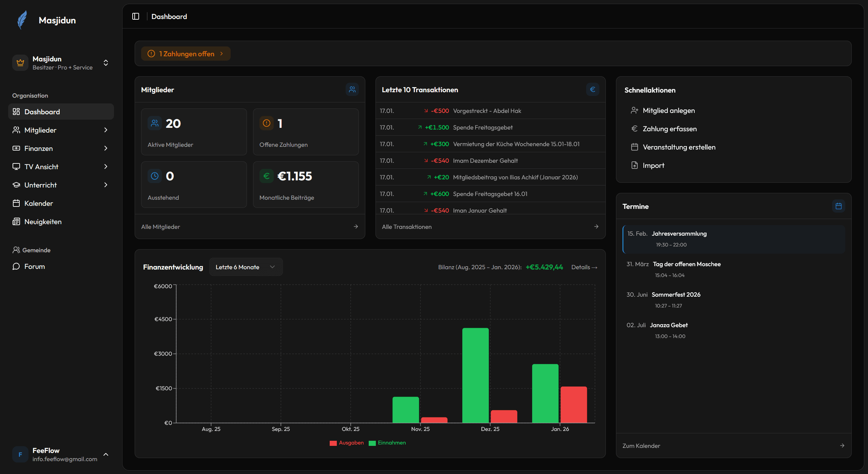868x474 pixels.
Task: Open the Mitglieder panel icon in Mitglieder card
Action: (x=352, y=89)
